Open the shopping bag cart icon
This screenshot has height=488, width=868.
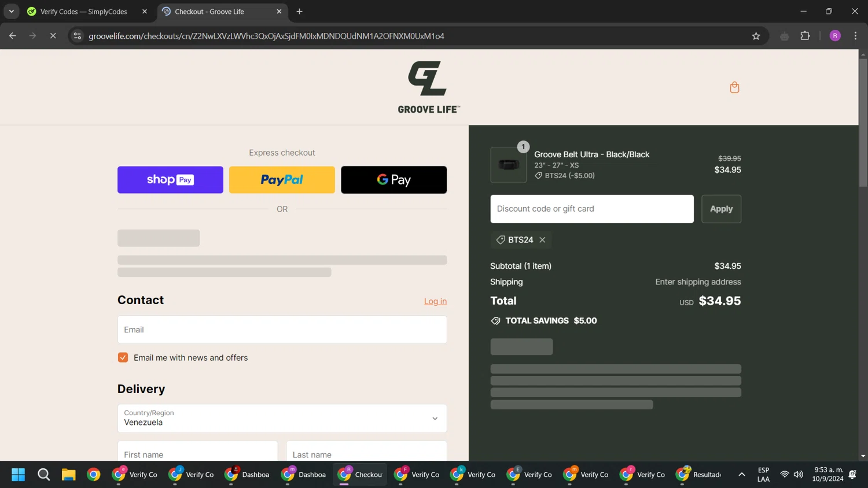pyautogui.click(x=734, y=87)
